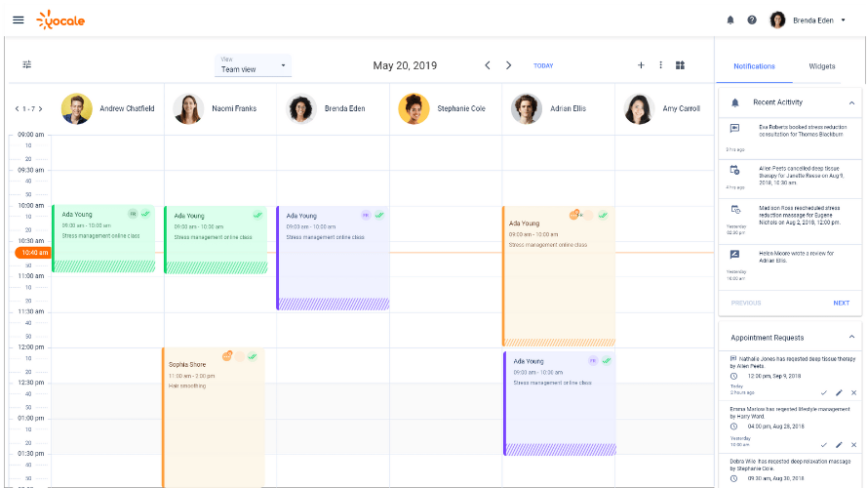868x488 pixels.
Task: Approve Emma Marlow request checkmark
Action: [824, 445]
